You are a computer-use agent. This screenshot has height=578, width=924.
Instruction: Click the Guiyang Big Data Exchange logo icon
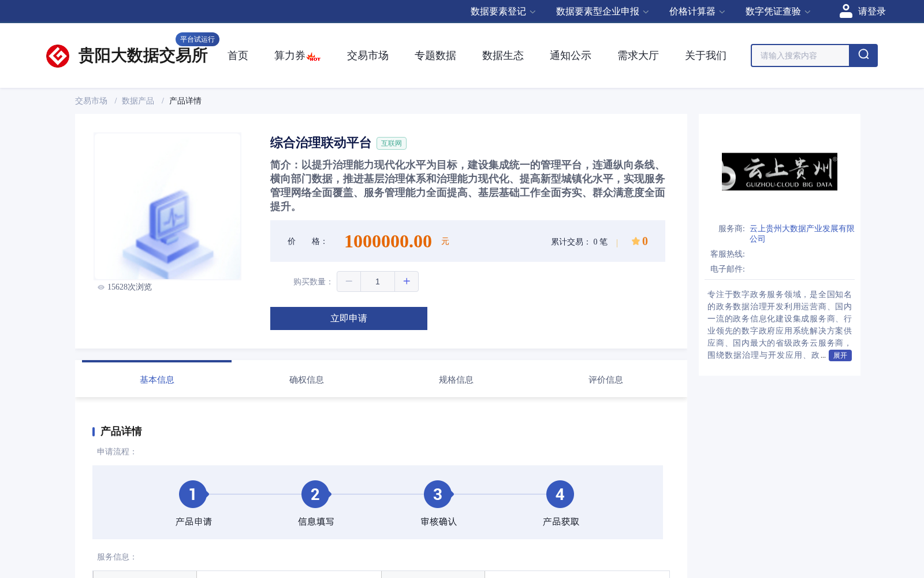pos(58,56)
